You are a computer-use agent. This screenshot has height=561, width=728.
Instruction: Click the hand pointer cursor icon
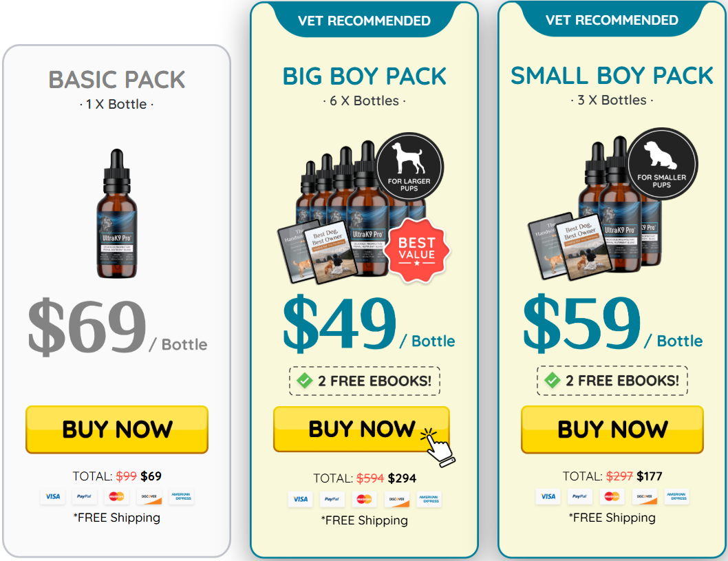click(438, 447)
